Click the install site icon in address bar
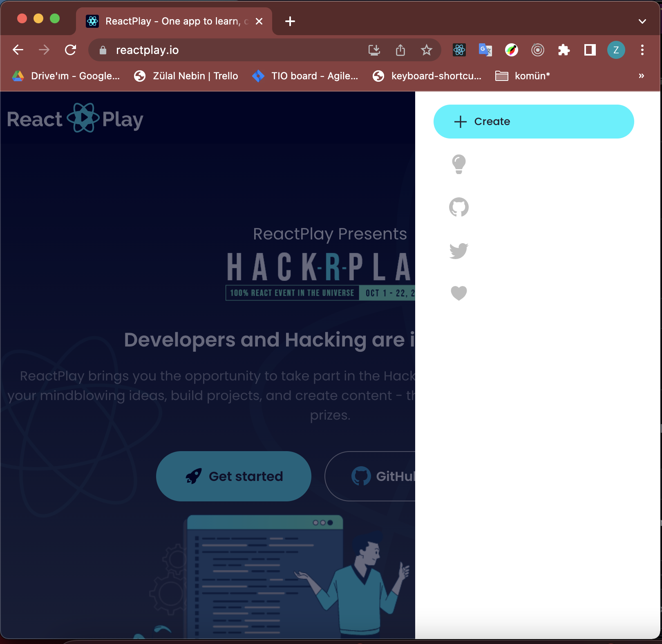This screenshot has height=644, width=662. point(374,50)
